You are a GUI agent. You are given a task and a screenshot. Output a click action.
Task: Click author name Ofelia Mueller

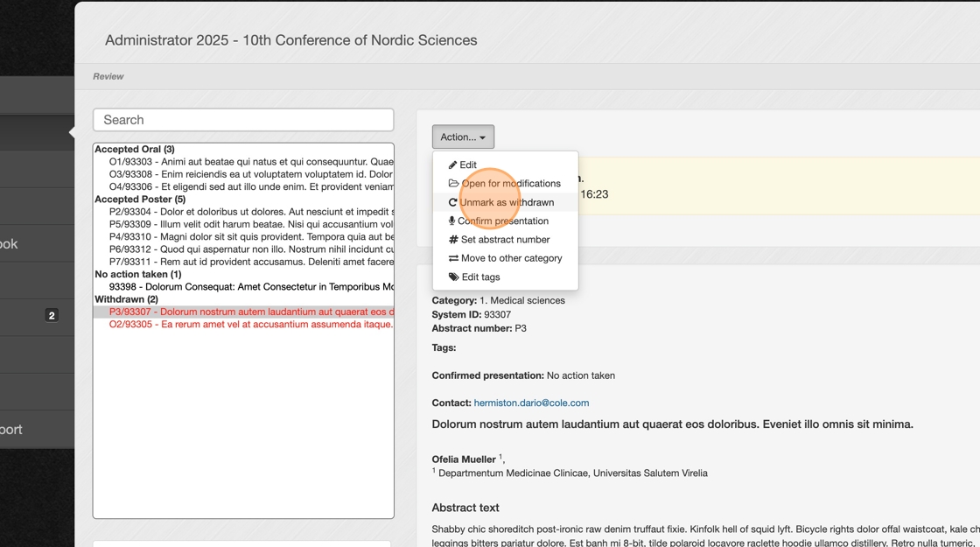pos(464,459)
